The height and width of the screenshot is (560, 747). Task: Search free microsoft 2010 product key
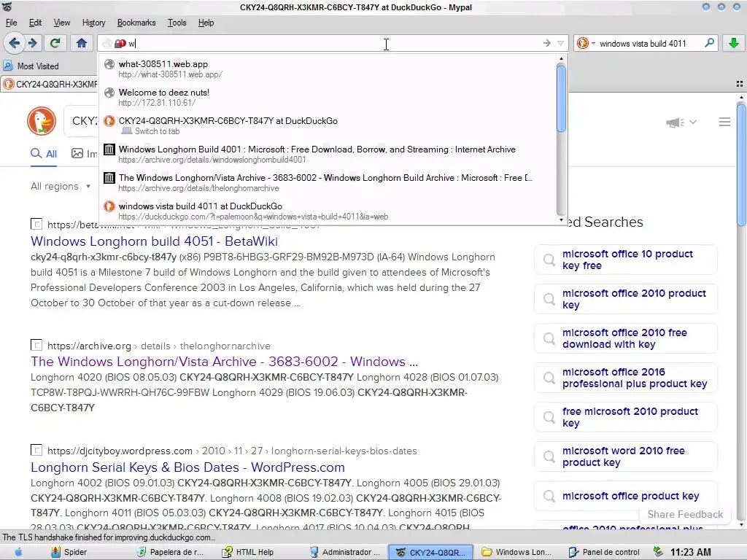625,417
